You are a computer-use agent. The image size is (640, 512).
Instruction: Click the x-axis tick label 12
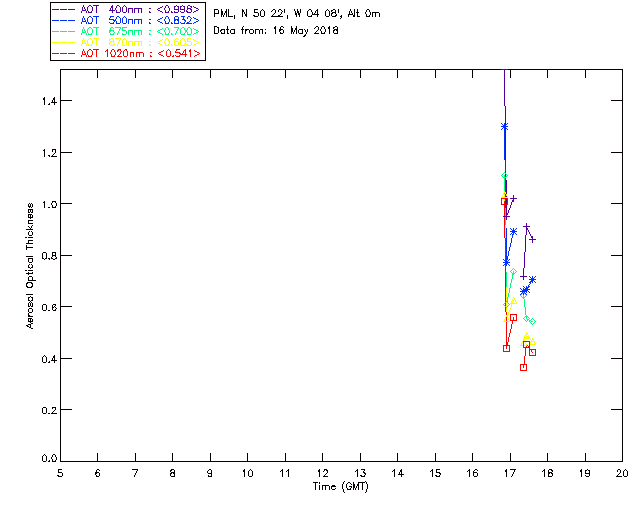322,473
